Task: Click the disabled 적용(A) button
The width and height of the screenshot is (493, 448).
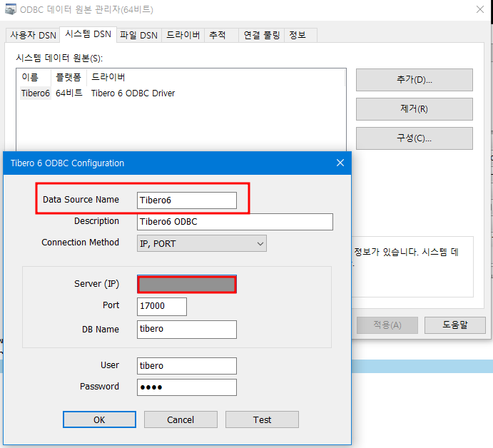Action: coord(387,325)
